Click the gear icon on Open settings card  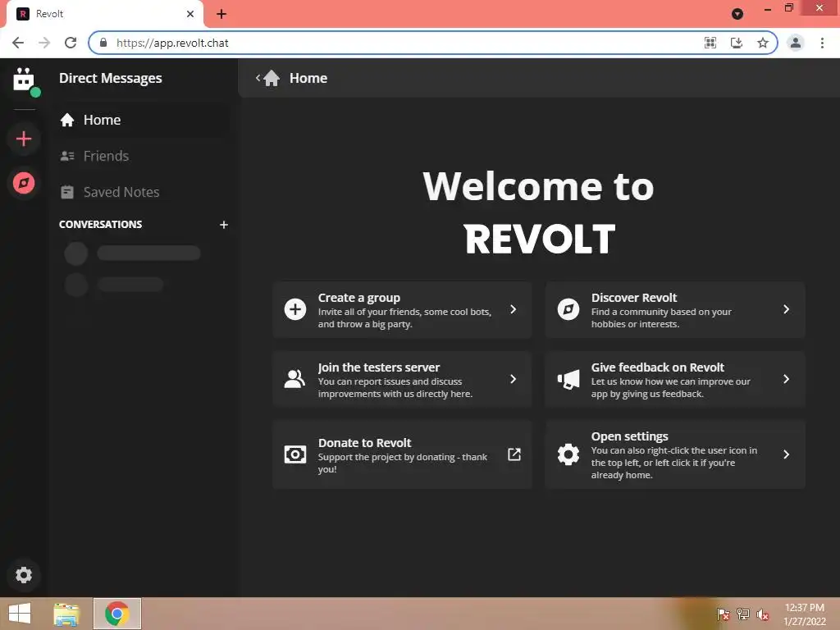(568, 454)
